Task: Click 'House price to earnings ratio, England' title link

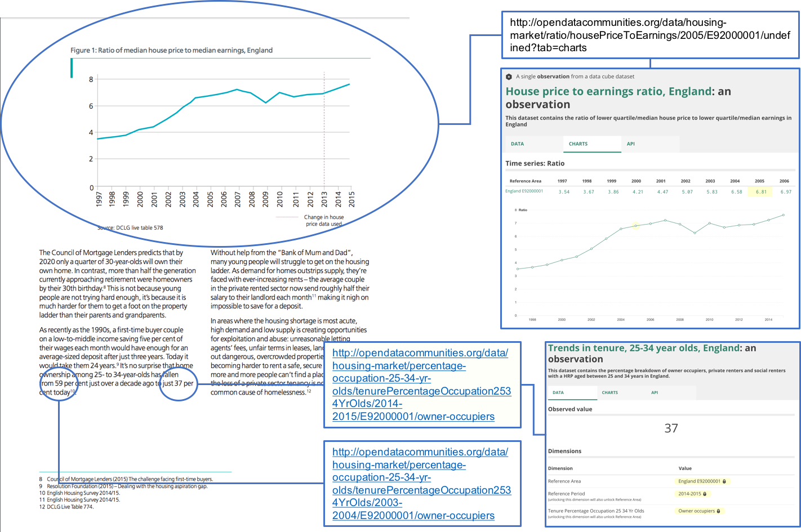Action: [x=608, y=91]
